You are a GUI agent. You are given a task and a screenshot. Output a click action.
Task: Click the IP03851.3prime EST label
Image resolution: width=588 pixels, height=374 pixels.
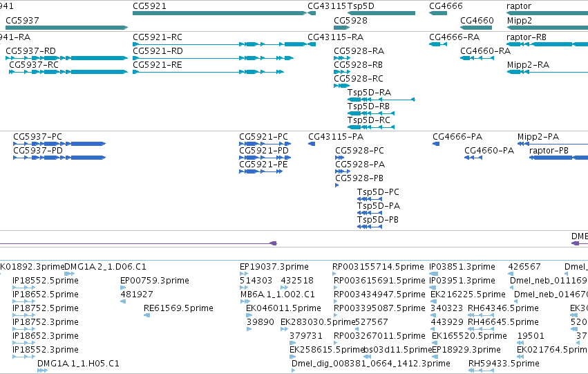point(462,267)
